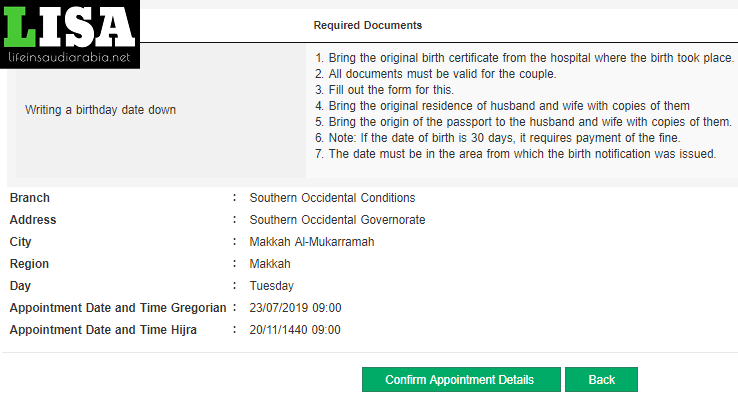Click the Required Documents header
The width and height of the screenshot is (738, 405).
pos(368,25)
